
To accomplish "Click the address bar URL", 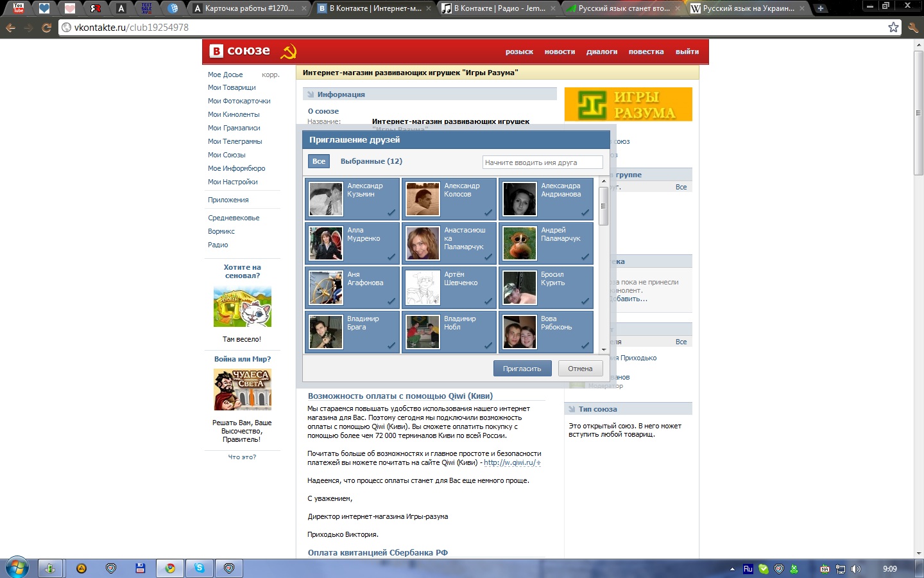I will pos(132,28).
